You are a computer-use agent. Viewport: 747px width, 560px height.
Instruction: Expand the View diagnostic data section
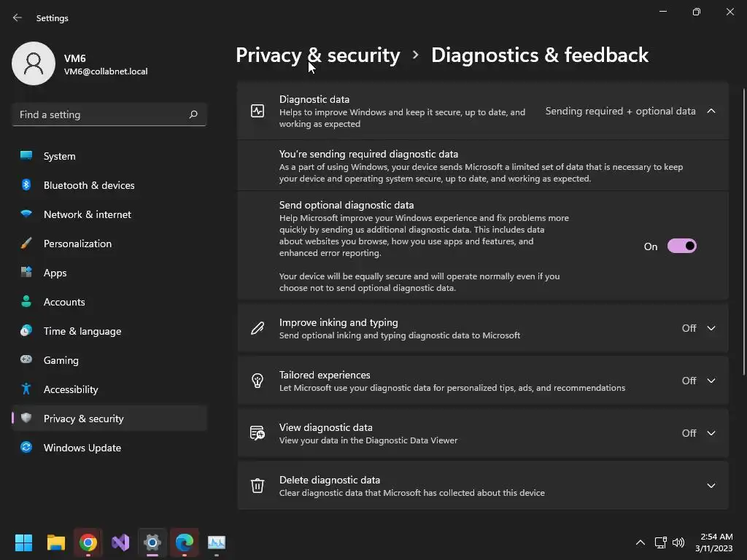[711, 433]
